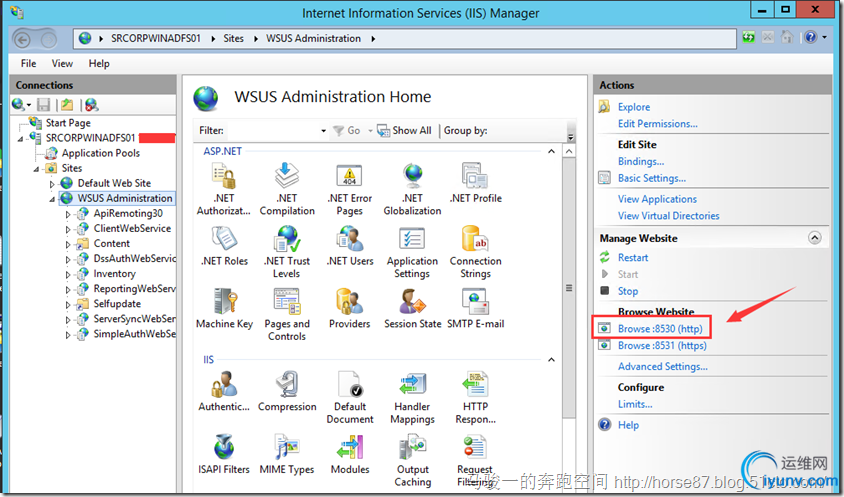
Task: Open the File menu
Action: click(x=29, y=64)
